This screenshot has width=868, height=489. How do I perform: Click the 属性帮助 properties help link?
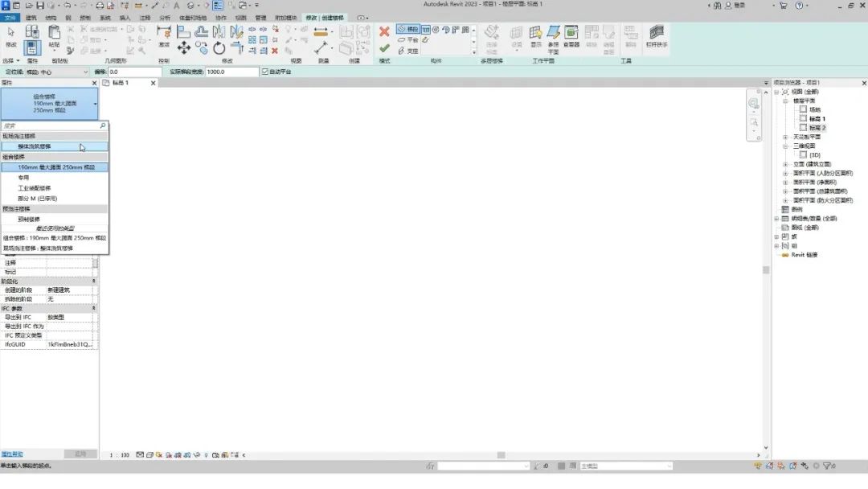[12, 454]
